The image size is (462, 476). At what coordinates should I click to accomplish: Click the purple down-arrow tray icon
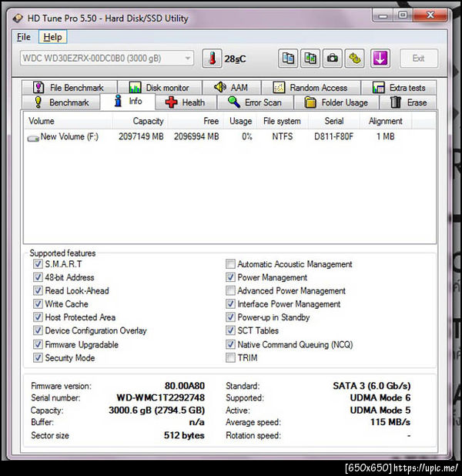coord(380,59)
